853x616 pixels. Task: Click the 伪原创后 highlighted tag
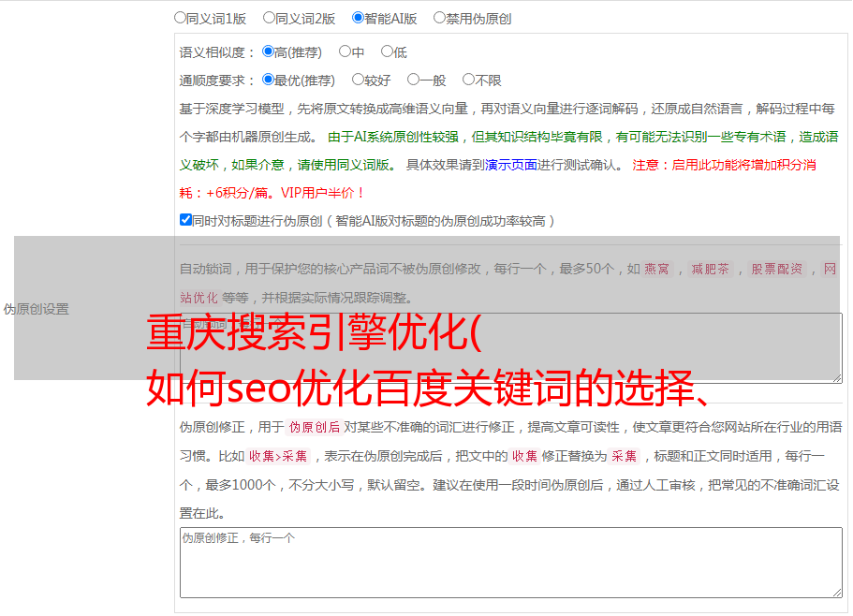[315, 427]
